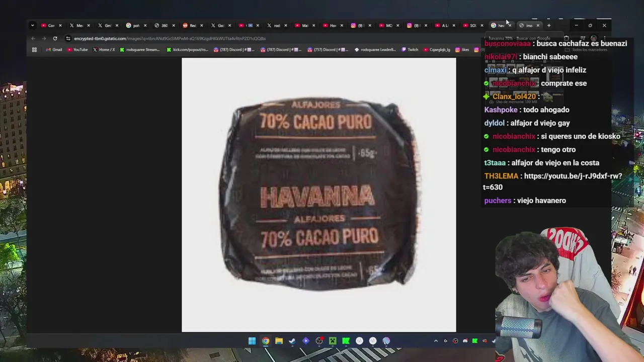Click the OBS icon in system tray
The width and height of the screenshot is (644, 362).
(x=455, y=341)
